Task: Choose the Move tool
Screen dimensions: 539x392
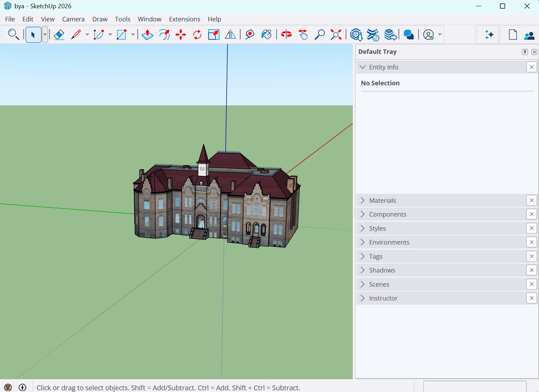Action: 181,35
